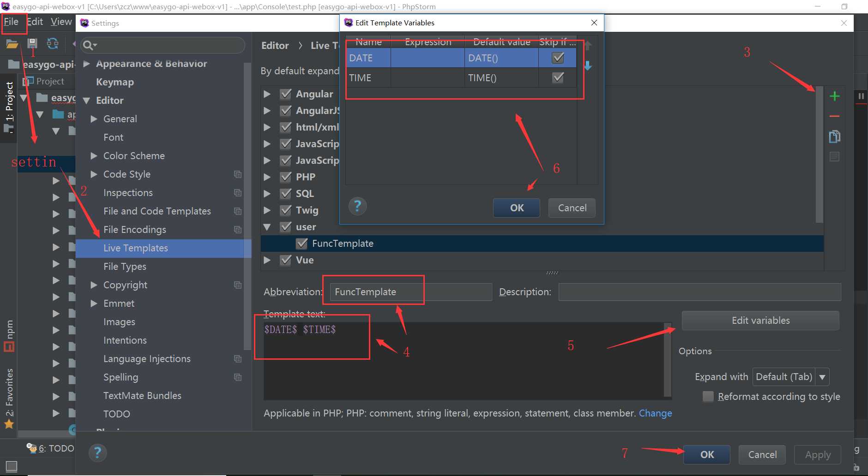Toggle the SQL template group checkbox
The width and height of the screenshot is (868, 476).
tap(286, 194)
